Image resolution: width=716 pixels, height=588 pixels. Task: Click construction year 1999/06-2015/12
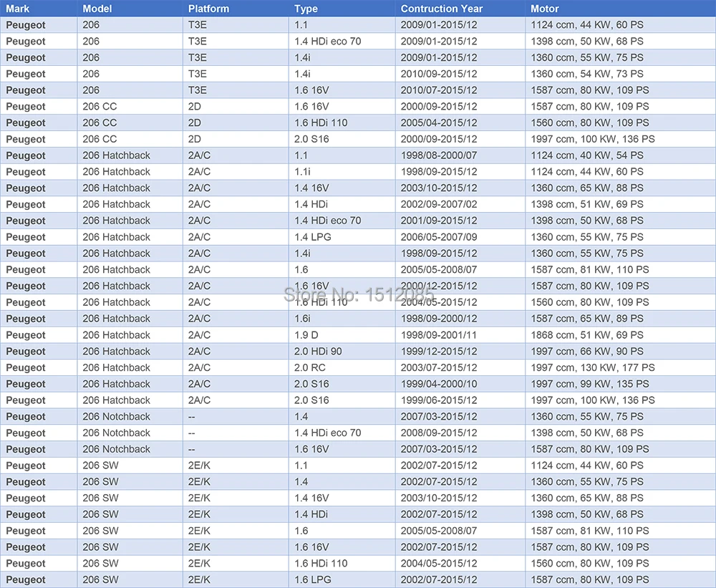coord(439,400)
